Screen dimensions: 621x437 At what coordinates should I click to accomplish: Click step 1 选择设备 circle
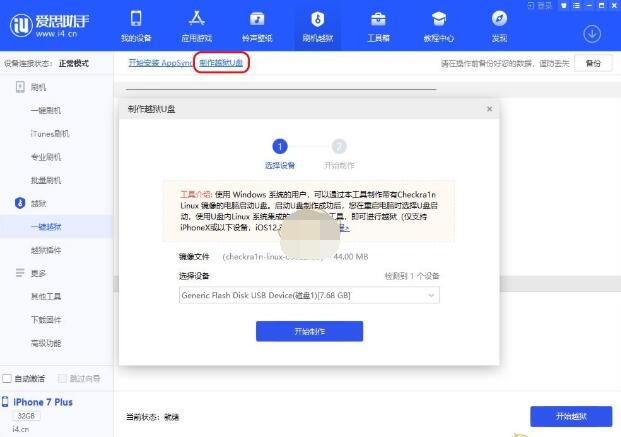[x=280, y=147]
